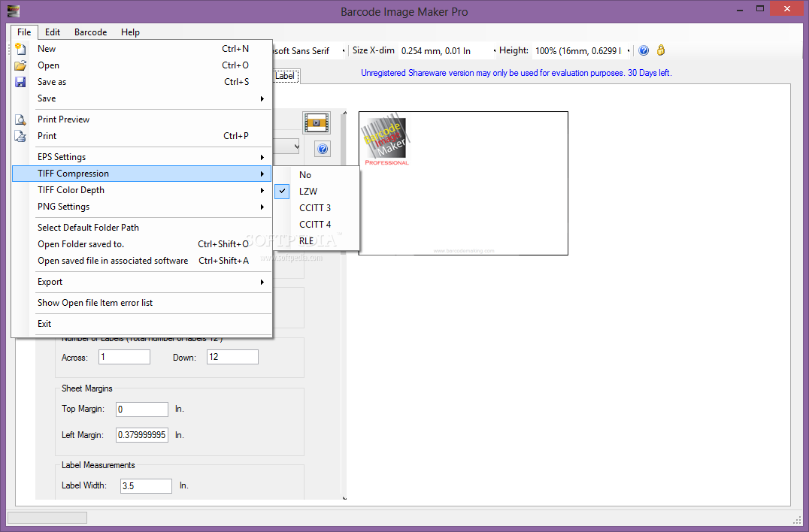Click the blue help icon in toolbar

644,50
